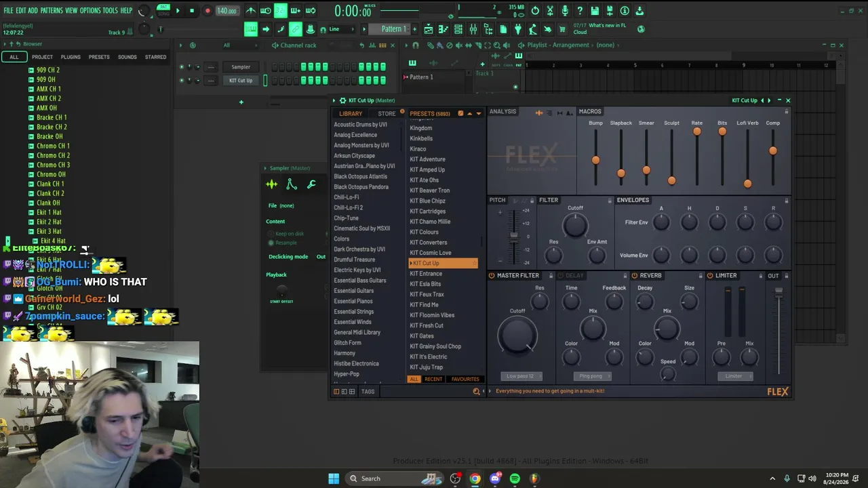This screenshot has width=868, height=488.
Task: Click the Bump macro slider handle
Action: tap(595, 160)
